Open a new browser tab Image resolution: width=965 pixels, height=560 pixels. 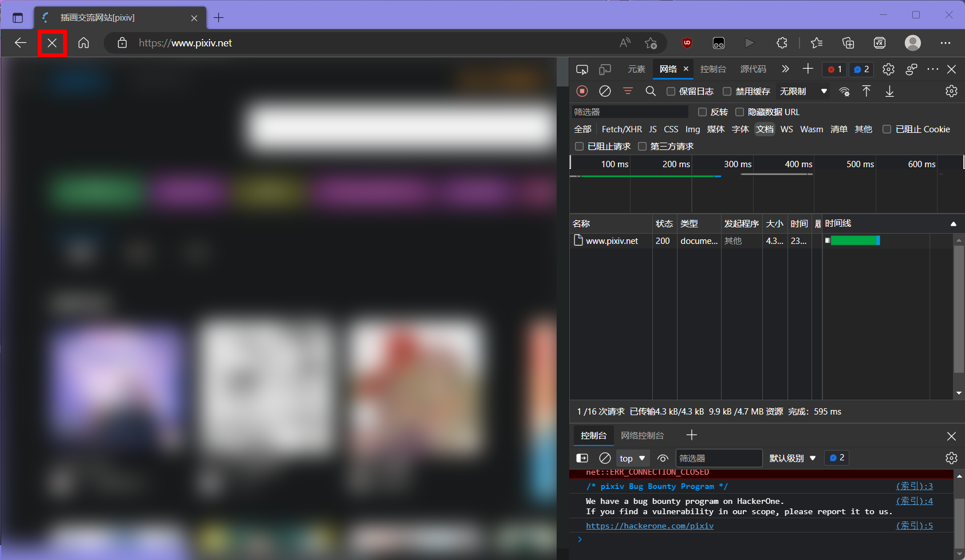click(x=219, y=18)
